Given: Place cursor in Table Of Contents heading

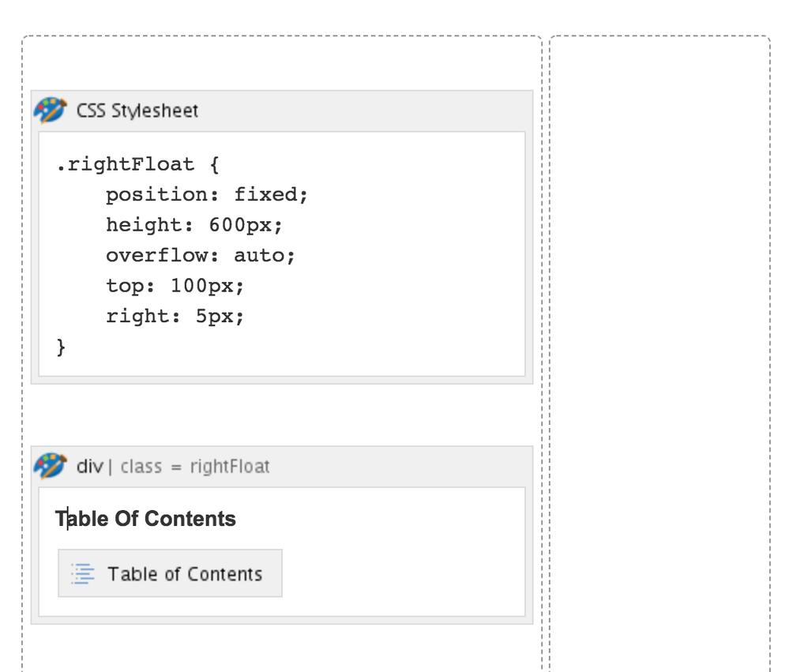Looking at the screenshot, I should 145,519.
